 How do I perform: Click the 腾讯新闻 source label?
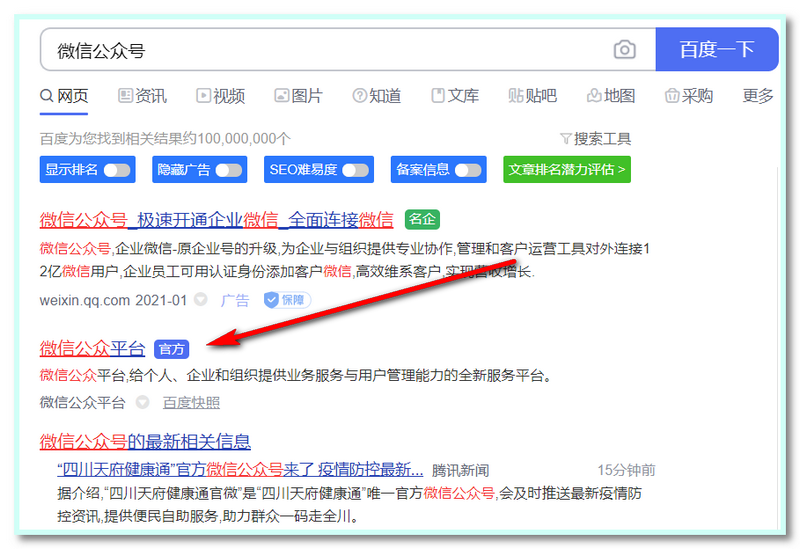(460, 470)
